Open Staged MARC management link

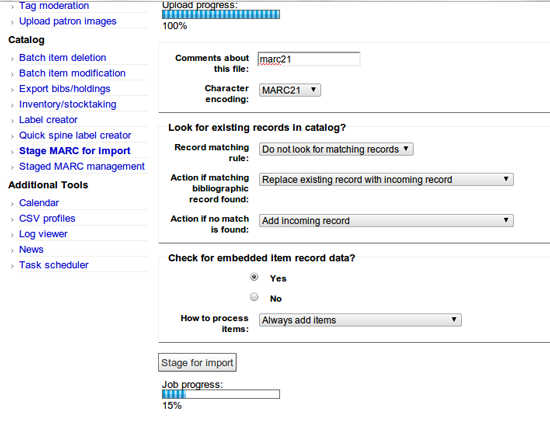(x=82, y=166)
